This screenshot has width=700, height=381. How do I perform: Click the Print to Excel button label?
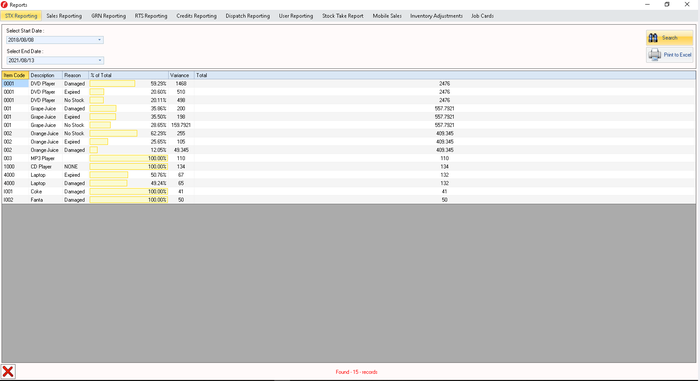[677, 54]
